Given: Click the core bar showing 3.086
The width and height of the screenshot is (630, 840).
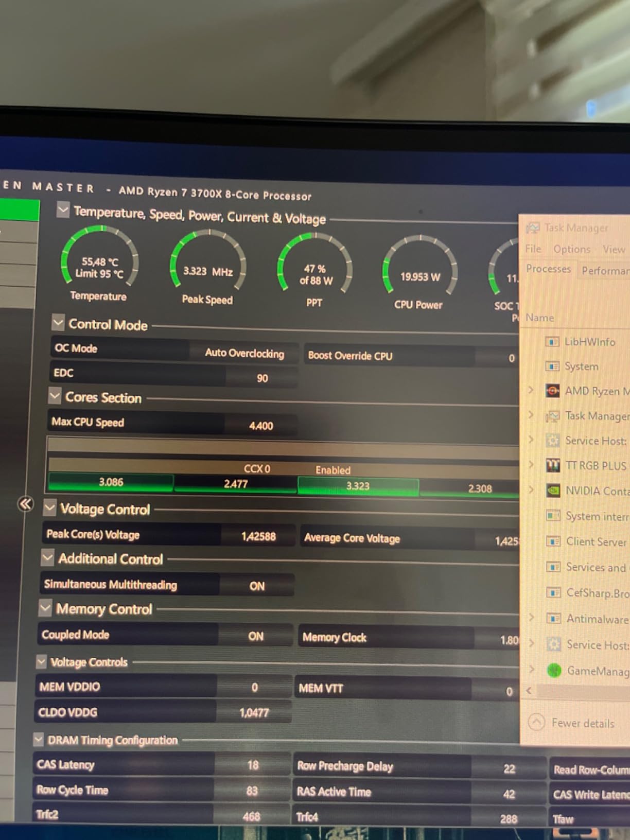Looking at the screenshot, I should (x=111, y=482).
